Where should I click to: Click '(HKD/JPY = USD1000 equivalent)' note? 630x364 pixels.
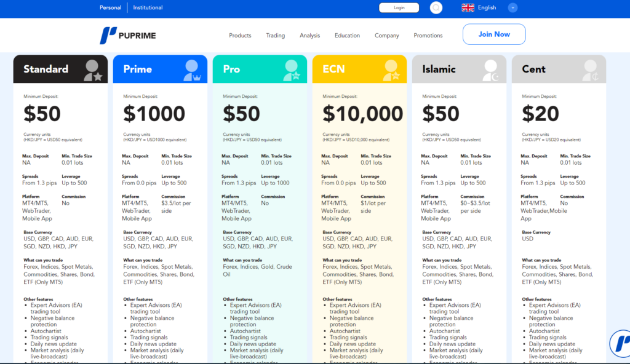154,140
